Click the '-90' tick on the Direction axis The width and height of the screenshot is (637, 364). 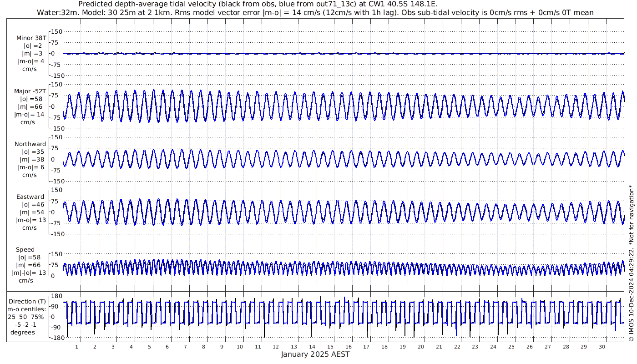tap(57, 328)
